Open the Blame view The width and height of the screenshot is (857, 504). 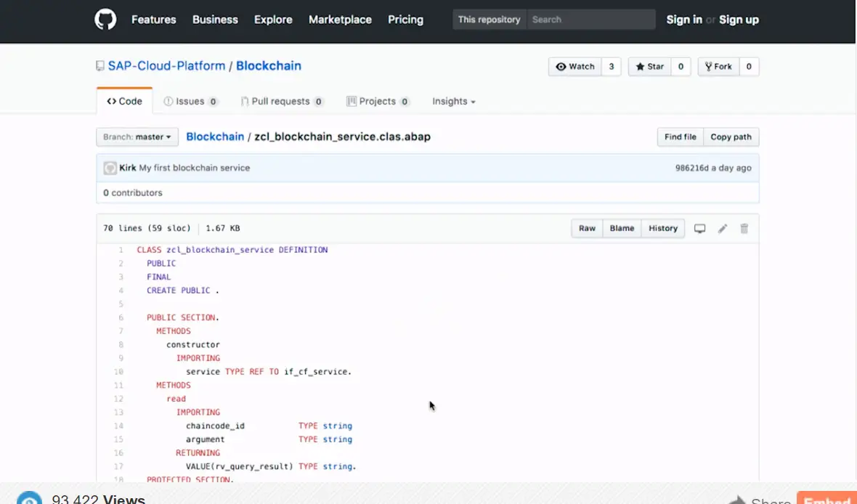[622, 228]
